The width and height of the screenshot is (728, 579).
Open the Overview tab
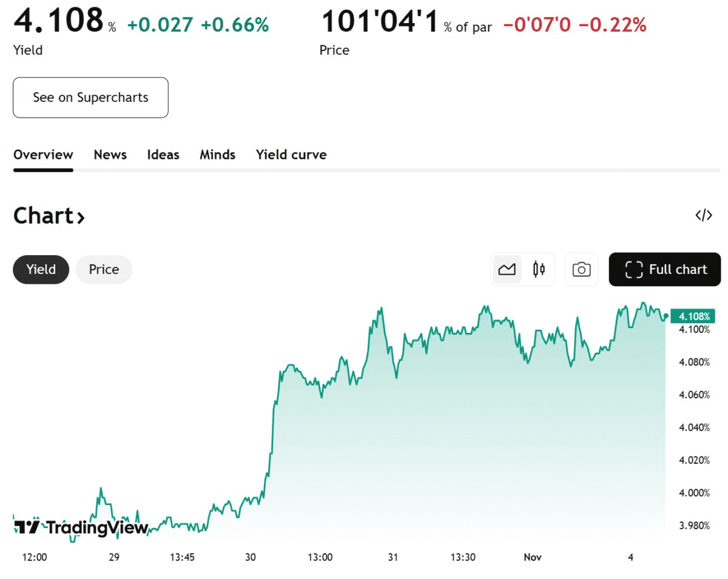(43, 155)
